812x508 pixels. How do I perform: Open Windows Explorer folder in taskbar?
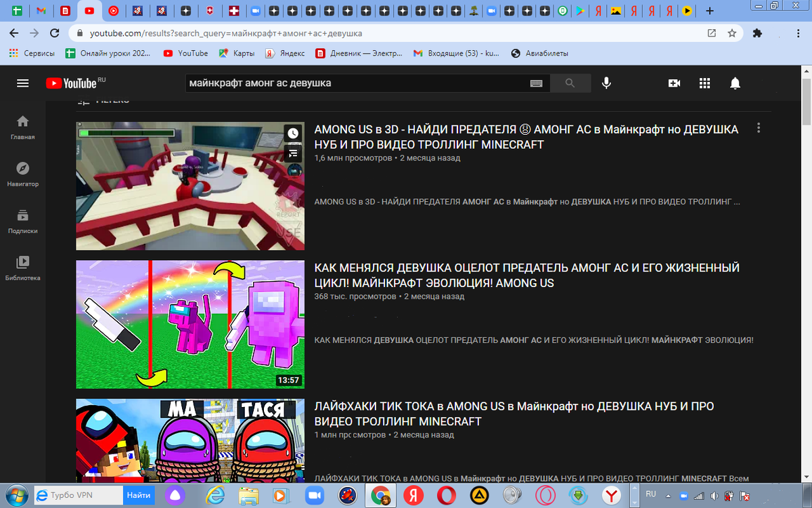(x=248, y=495)
